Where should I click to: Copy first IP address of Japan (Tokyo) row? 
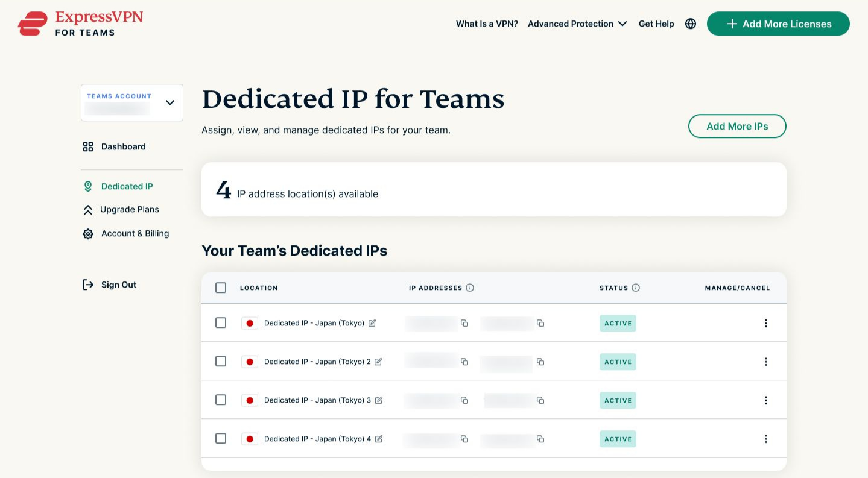coord(464,323)
